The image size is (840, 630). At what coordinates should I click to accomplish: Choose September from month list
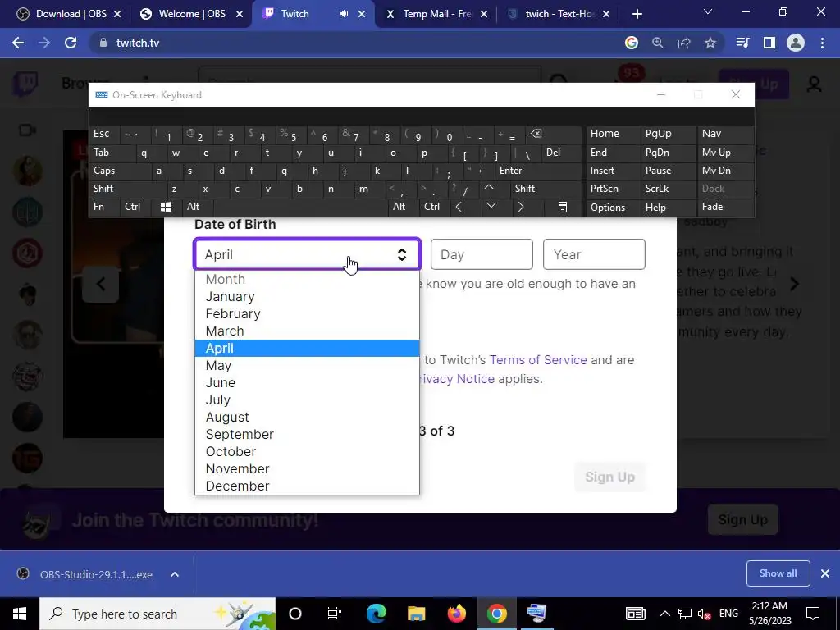click(307, 435)
